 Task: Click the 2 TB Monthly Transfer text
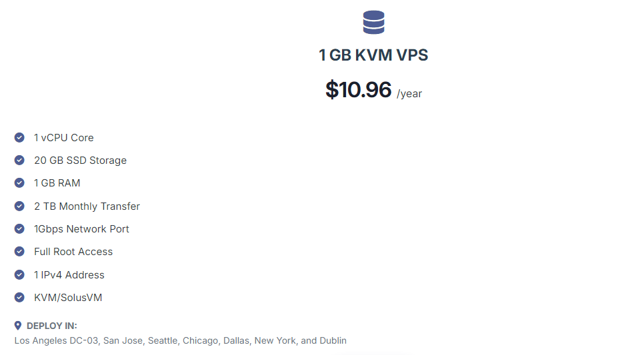coord(87,206)
